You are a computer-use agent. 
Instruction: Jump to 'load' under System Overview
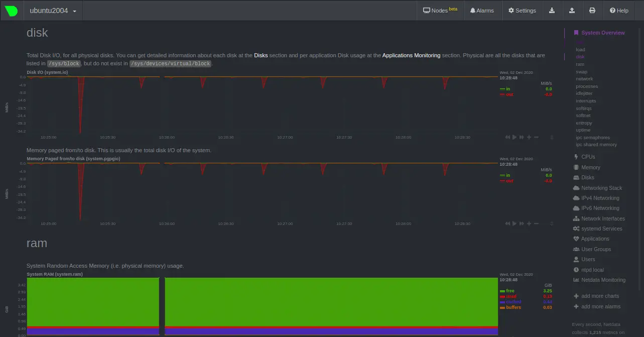coord(580,50)
